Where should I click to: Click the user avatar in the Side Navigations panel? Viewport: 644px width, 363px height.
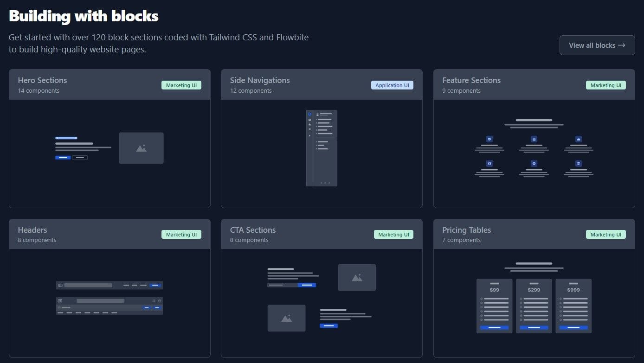click(317, 115)
